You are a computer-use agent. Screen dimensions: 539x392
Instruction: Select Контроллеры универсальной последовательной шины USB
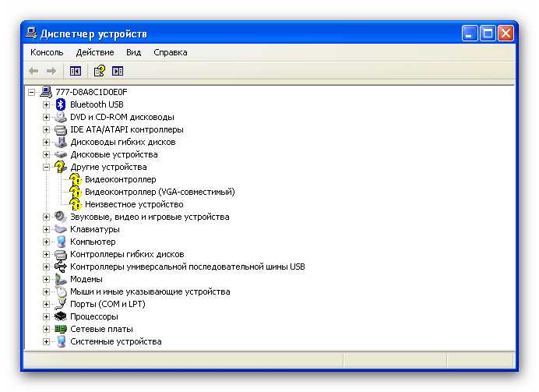point(188,267)
